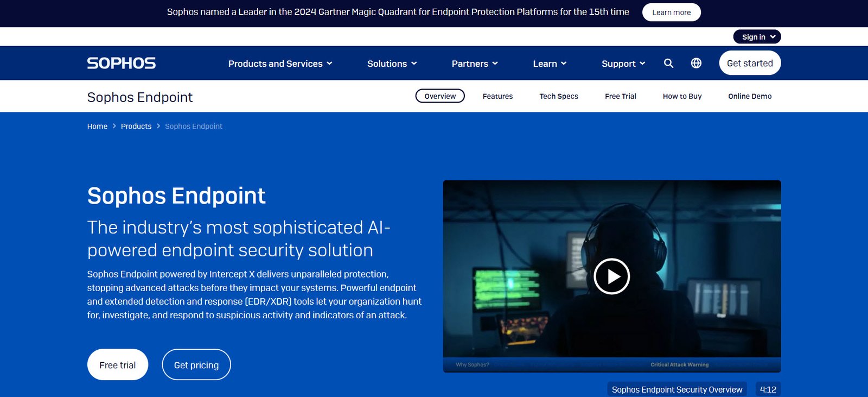This screenshot has height=397, width=868.
Task: Click the Get started button
Action: pyautogui.click(x=750, y=63)
